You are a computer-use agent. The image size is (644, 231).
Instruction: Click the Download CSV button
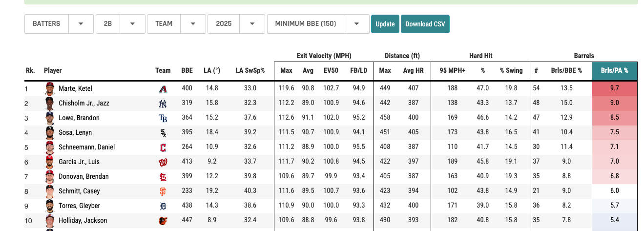tap(425, 24)
